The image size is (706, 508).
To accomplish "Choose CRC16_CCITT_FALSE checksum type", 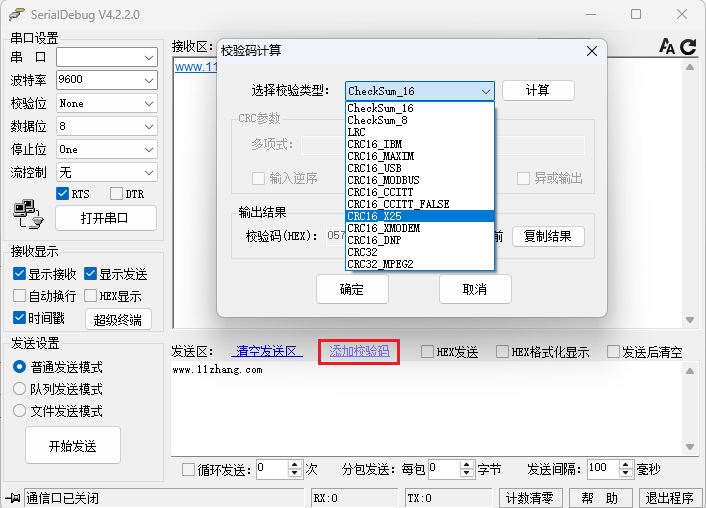I will (420, 204).
